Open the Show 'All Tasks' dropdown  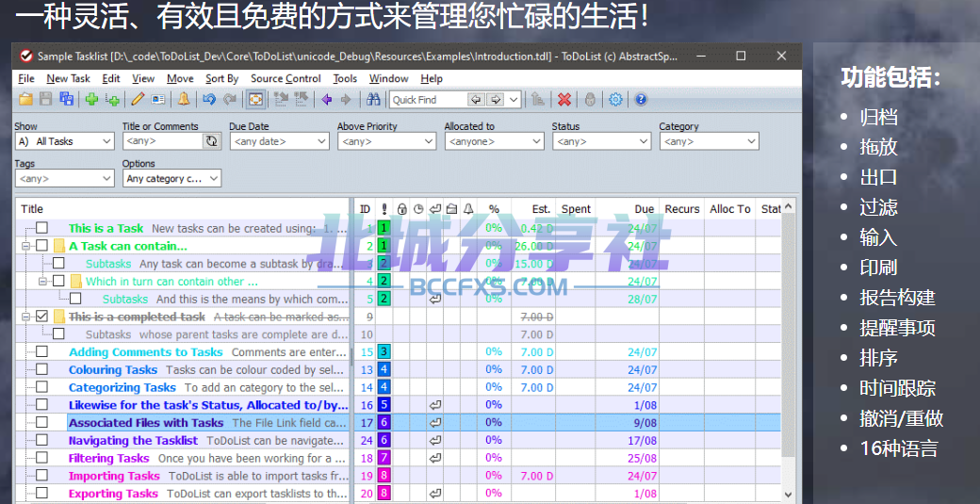[x=64, y=141]
